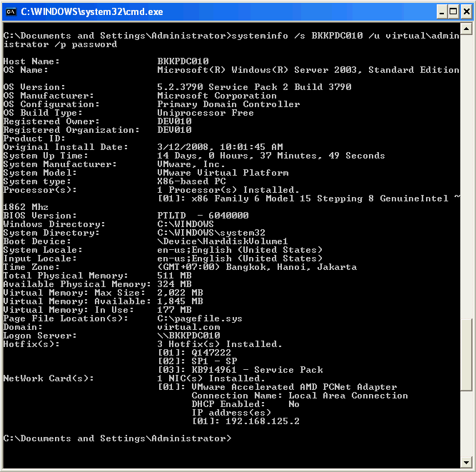Click Registered Owner value DEV010
Viewport: 476px width, 472px height.
point(174,121)
